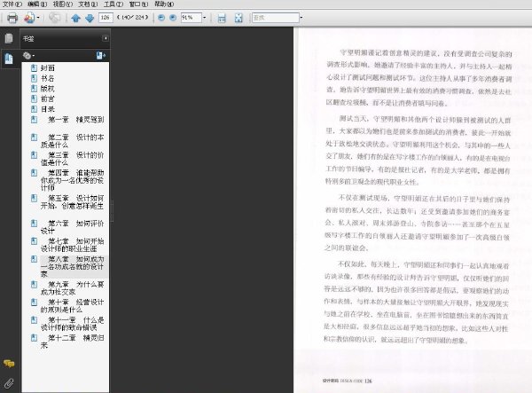
Task: Select the 版权 bookmark
Action: (48, 89)
